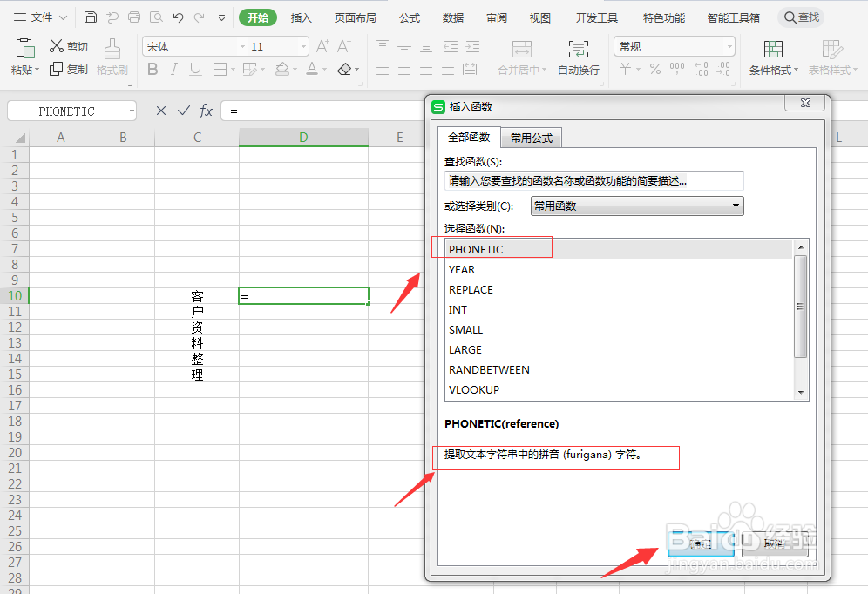
Task: Click the insert function fx icon
Action: click(x=206, y=111)
